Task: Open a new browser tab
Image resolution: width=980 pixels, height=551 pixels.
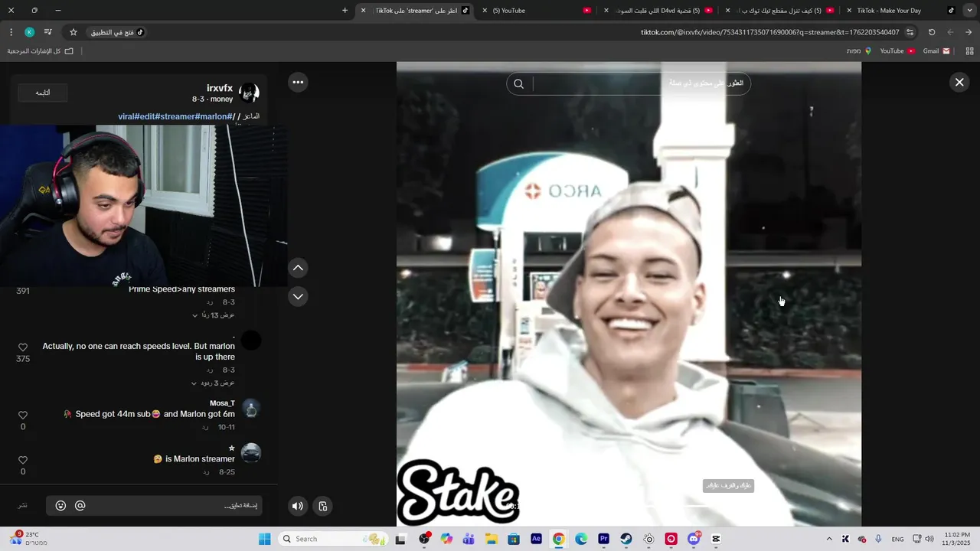Action: (345, 11)
